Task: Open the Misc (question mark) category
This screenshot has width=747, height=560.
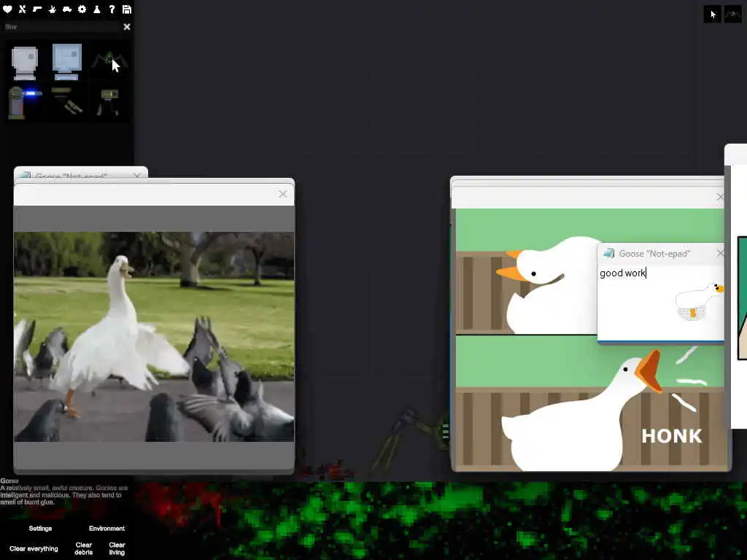Action: [112, 9]
